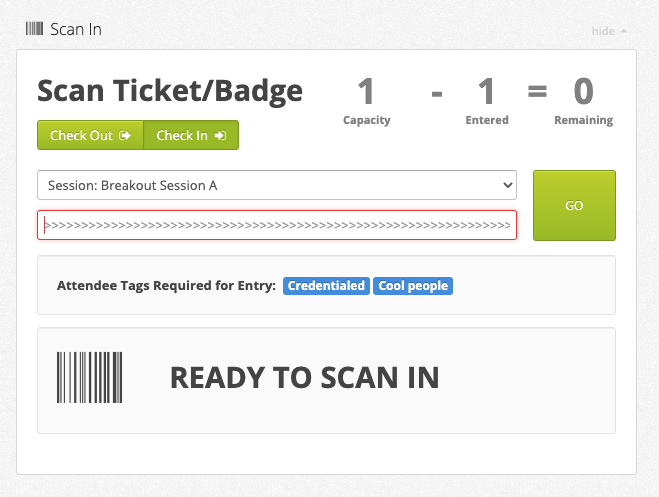
Task: Focus the ticket barcode scan input field
Action: [x=277, y=225]
